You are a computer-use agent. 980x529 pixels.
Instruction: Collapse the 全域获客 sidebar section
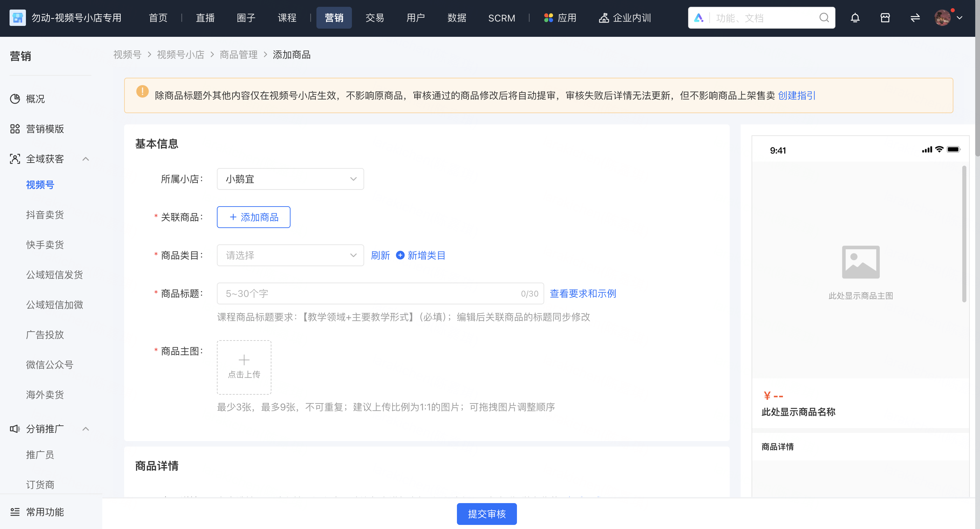point(86,159)
